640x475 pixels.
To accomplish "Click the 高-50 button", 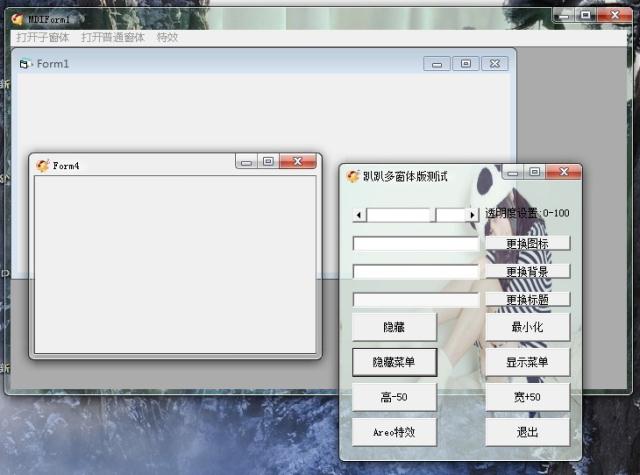I will coord(394,397).
